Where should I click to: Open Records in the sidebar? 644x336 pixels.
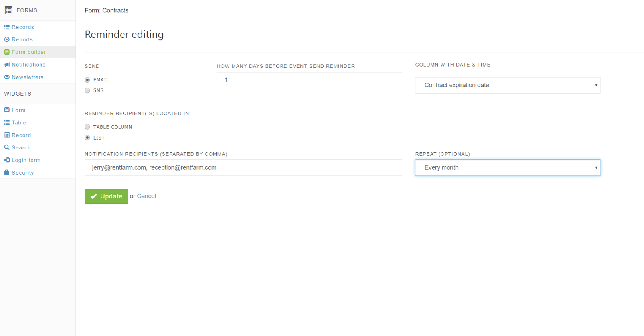23,27
